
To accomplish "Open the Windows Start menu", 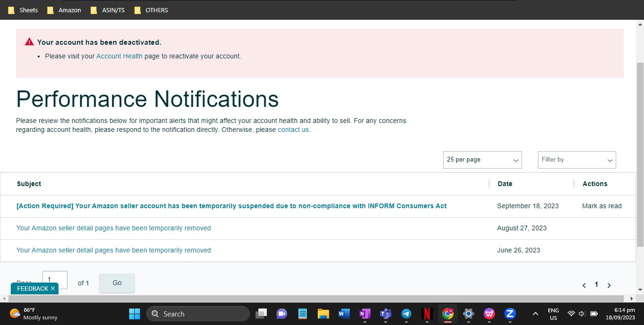I will 135,314.
